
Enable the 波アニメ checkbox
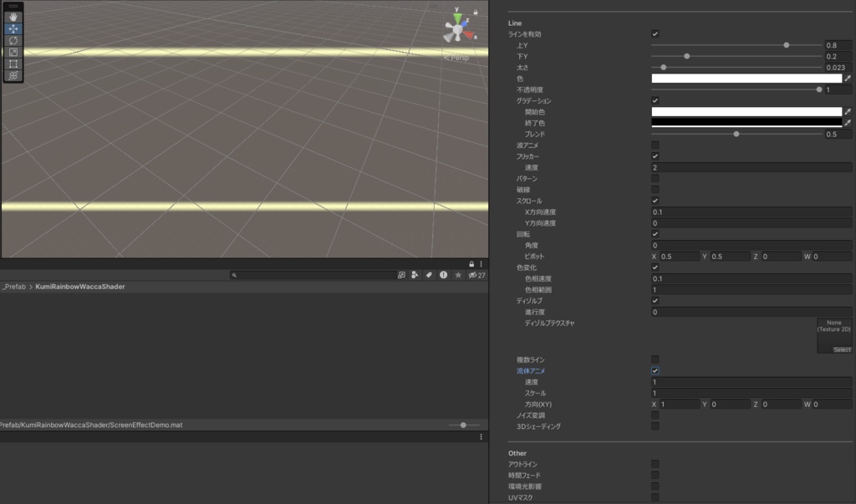[x=655, y=145]
